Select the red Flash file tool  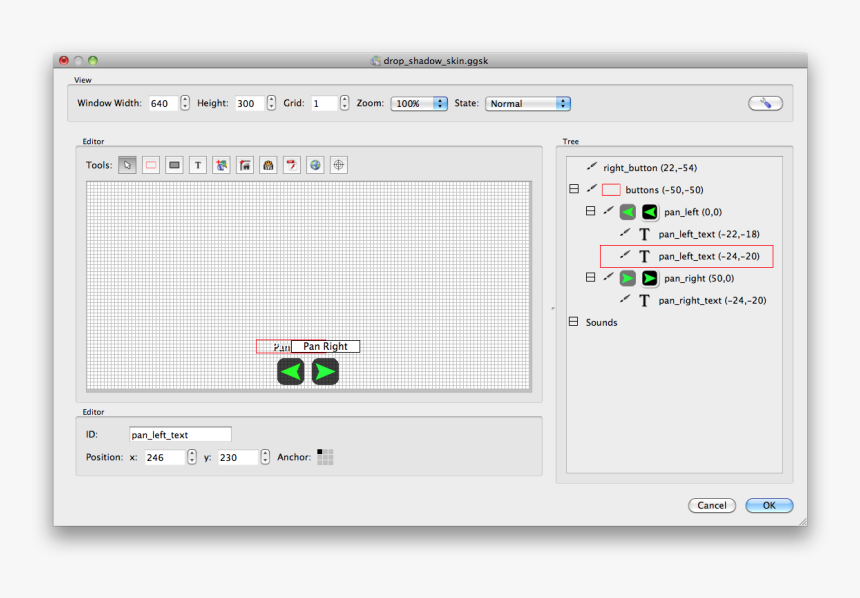pos(292,165)
